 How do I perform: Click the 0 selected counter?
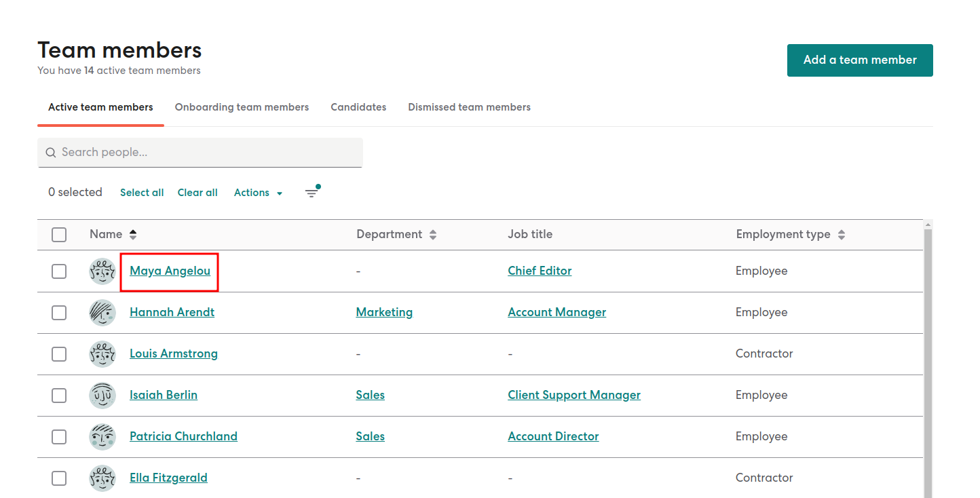[x=75, y=192]
